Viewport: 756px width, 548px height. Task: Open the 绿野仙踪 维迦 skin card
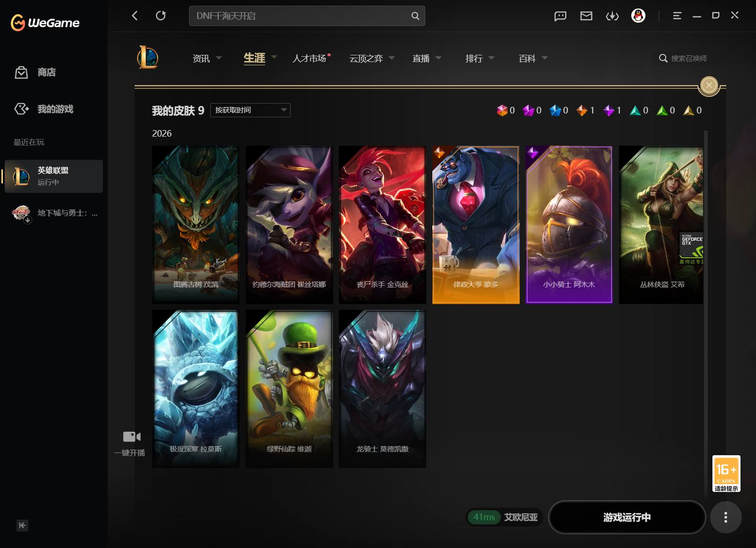pyautogui.click(x=289, y=389)
